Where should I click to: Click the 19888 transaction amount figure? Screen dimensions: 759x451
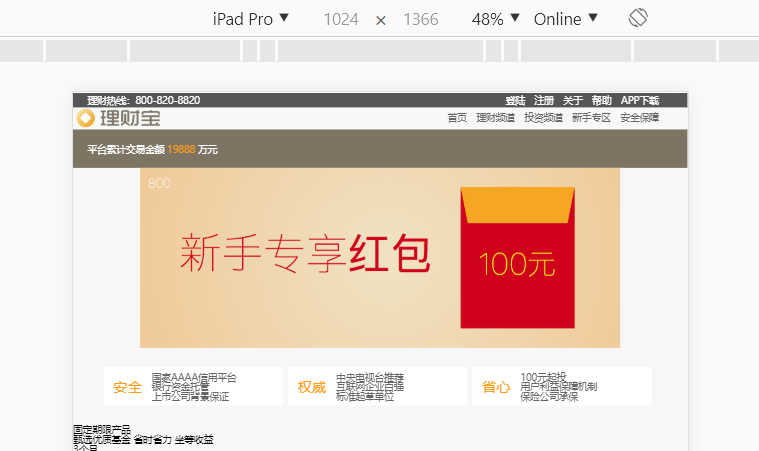[181, 150]
